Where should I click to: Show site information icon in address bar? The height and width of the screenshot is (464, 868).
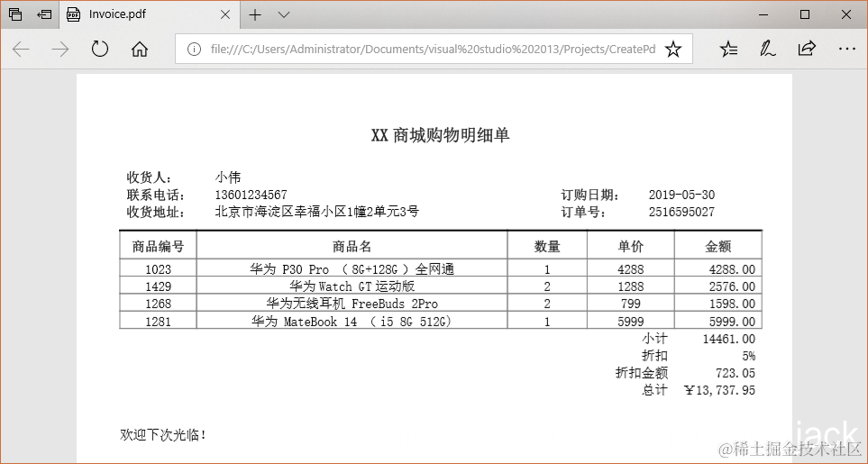[194, 50]
